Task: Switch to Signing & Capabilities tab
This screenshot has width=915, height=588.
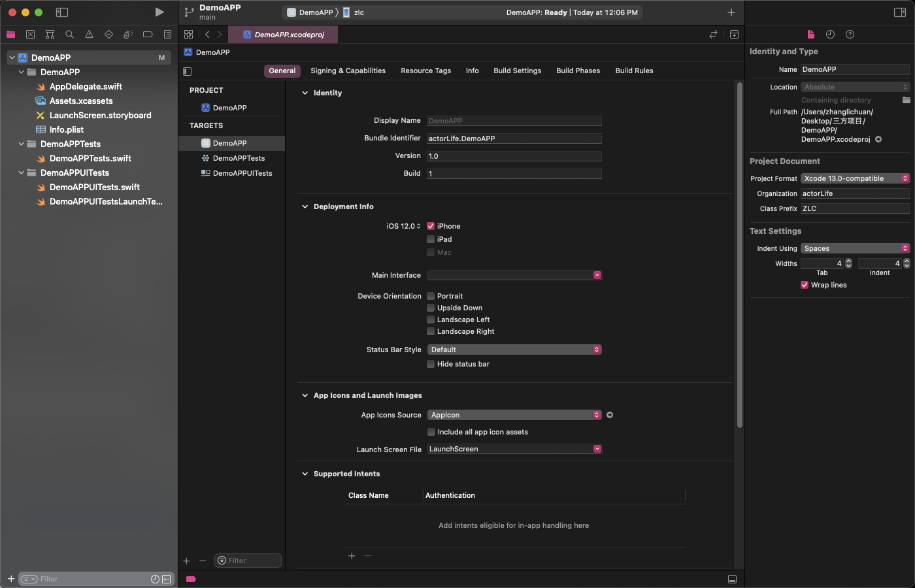Action: pyautogui.click(x=348, y=71)
